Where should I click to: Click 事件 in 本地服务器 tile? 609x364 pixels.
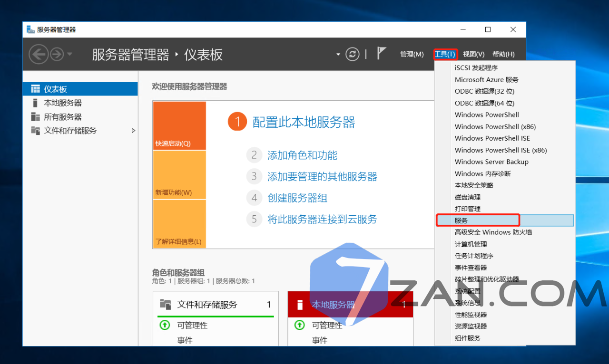[x=319, y=340]
